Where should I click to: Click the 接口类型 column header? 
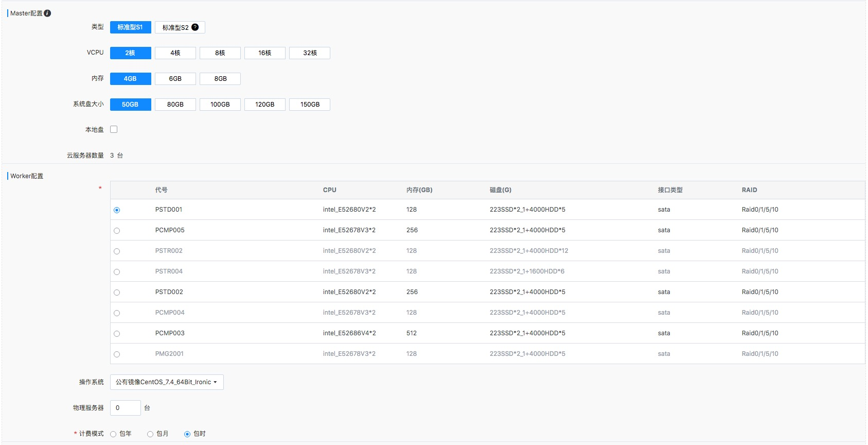pyautogui.click(x=670, y=190)
